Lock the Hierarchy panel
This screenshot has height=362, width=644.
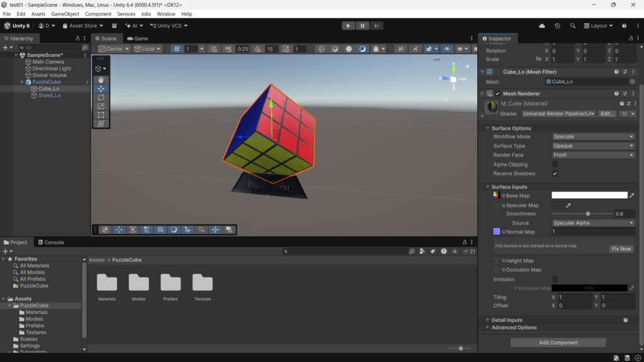point(77,38)
